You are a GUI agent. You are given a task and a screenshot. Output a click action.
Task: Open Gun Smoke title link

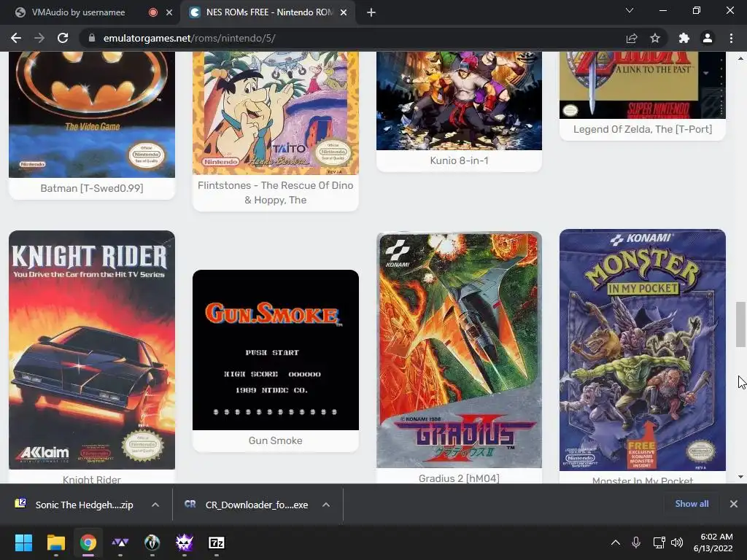click(275, 440)
